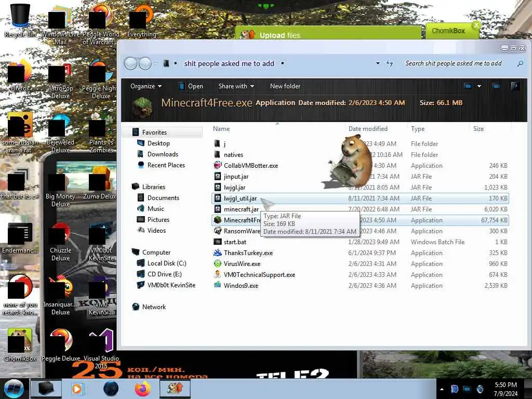Select Windos9.exe file icon

218,285
